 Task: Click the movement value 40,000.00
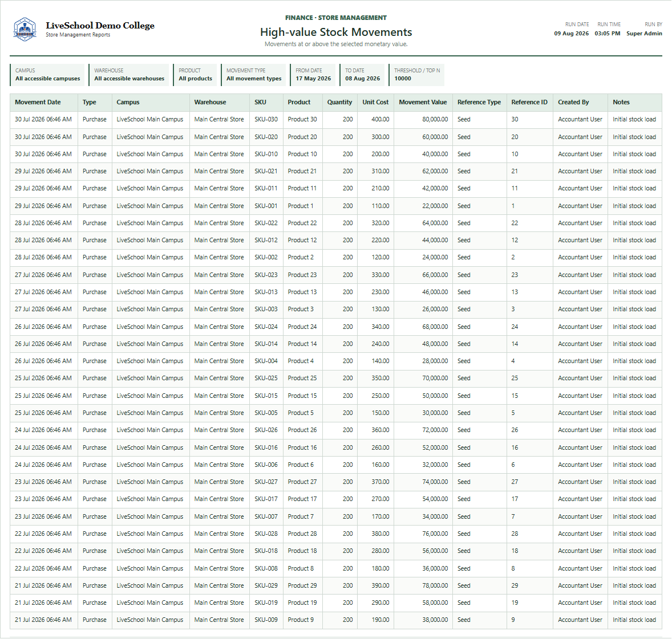(x=435, y=154)
